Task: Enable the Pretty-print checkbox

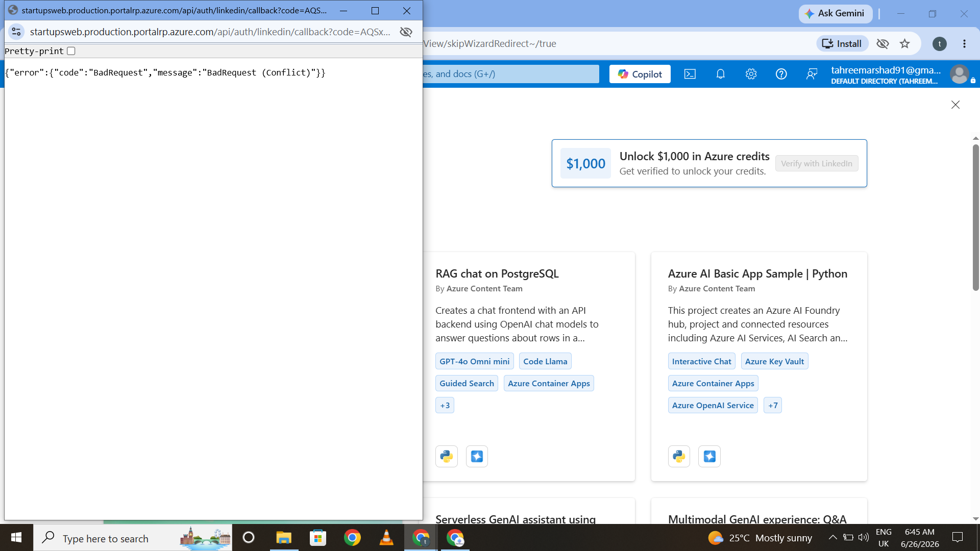Action: 71,51
